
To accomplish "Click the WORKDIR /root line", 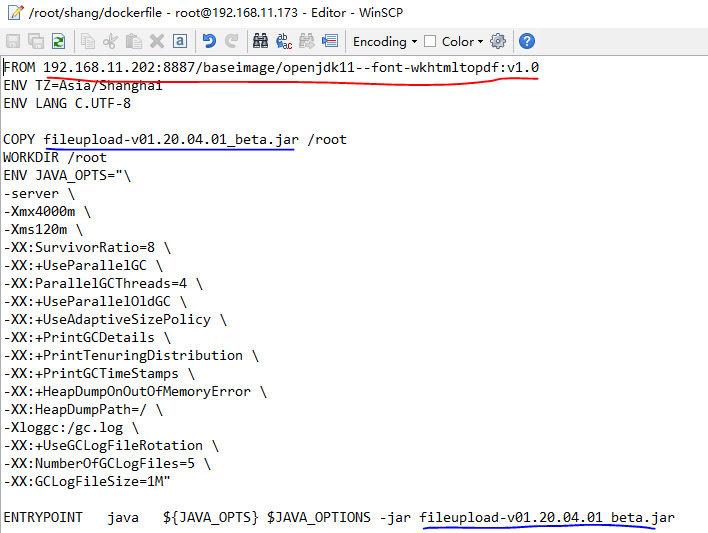I will coord(55,158).
